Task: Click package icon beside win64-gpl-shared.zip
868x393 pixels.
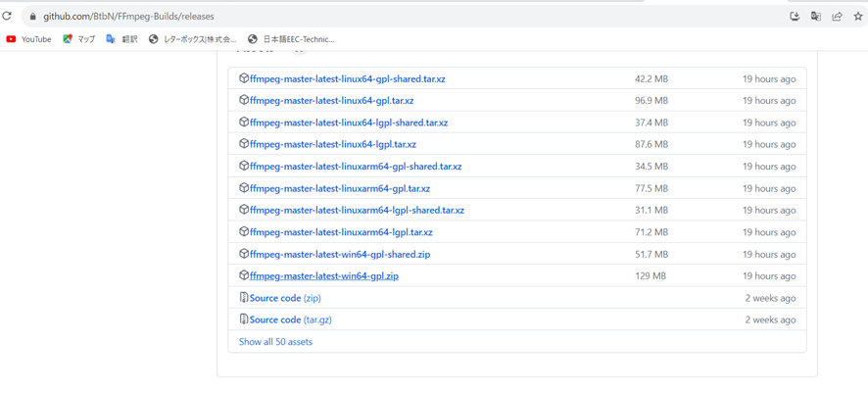Action: click(x=244, y=254)
